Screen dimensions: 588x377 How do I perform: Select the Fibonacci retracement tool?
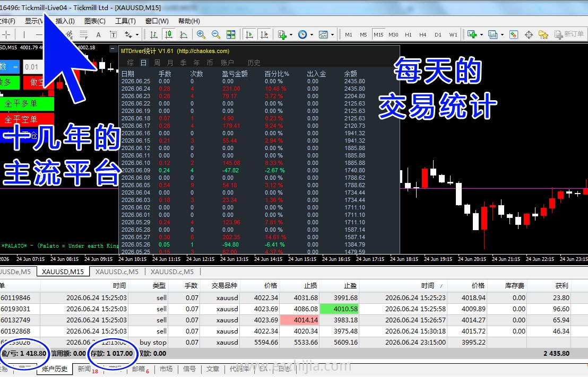83,35
